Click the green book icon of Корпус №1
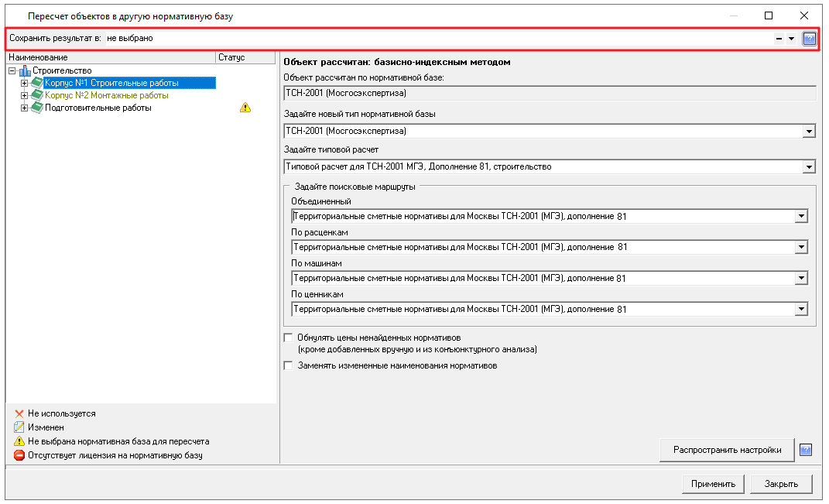 click(x=37, y=83)
